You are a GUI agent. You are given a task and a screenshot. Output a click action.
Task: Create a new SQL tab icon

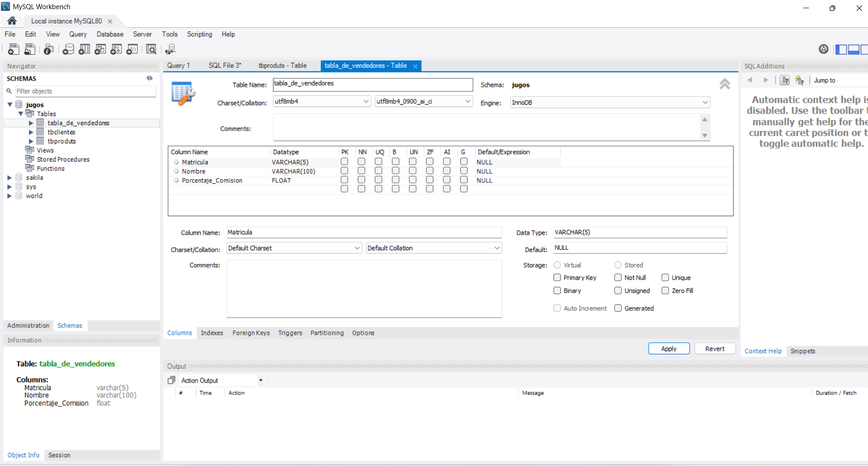point(14,49)
